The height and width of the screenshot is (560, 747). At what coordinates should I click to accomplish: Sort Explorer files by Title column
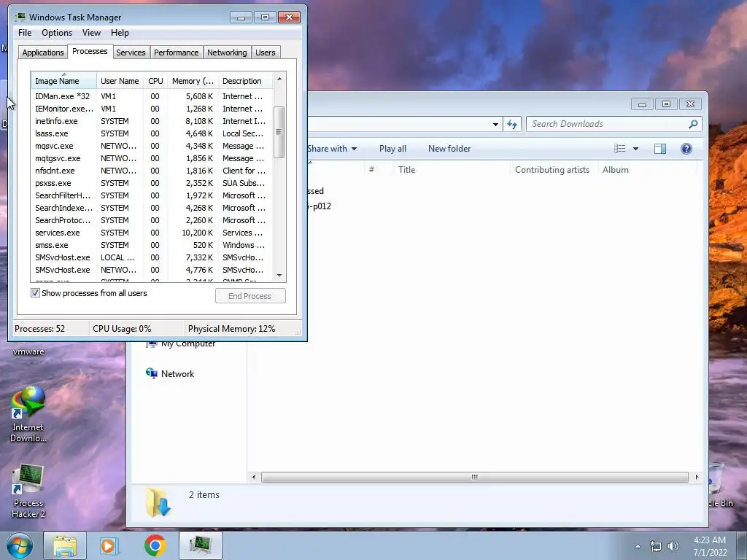[x=451, y=169]
